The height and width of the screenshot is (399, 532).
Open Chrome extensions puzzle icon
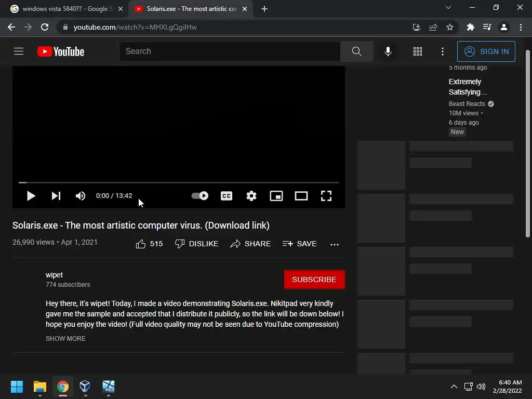(x=470, y=27)
